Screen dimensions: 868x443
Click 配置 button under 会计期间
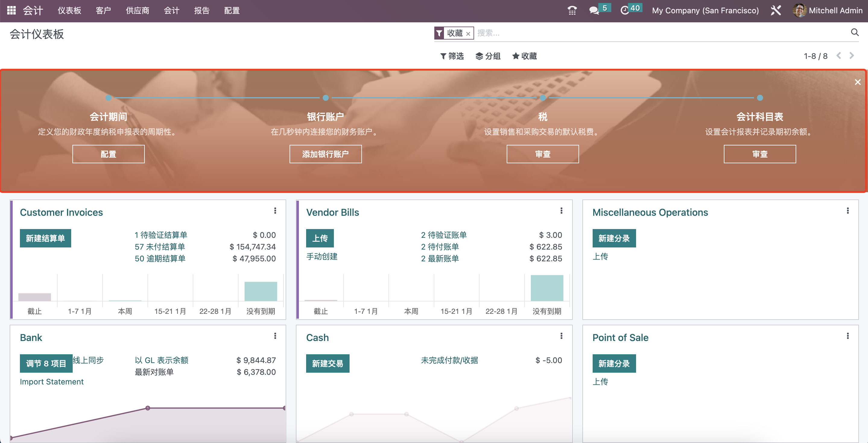pyautogui.click(x=109, y=154)
